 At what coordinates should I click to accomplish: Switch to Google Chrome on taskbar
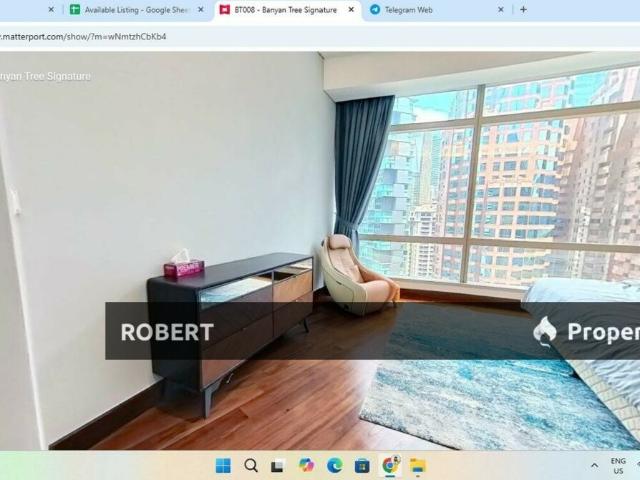390,465
